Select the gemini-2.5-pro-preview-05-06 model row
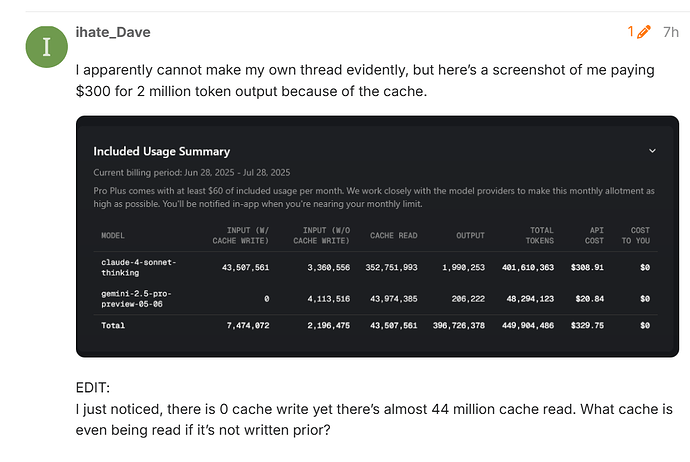 click(375, 299)
